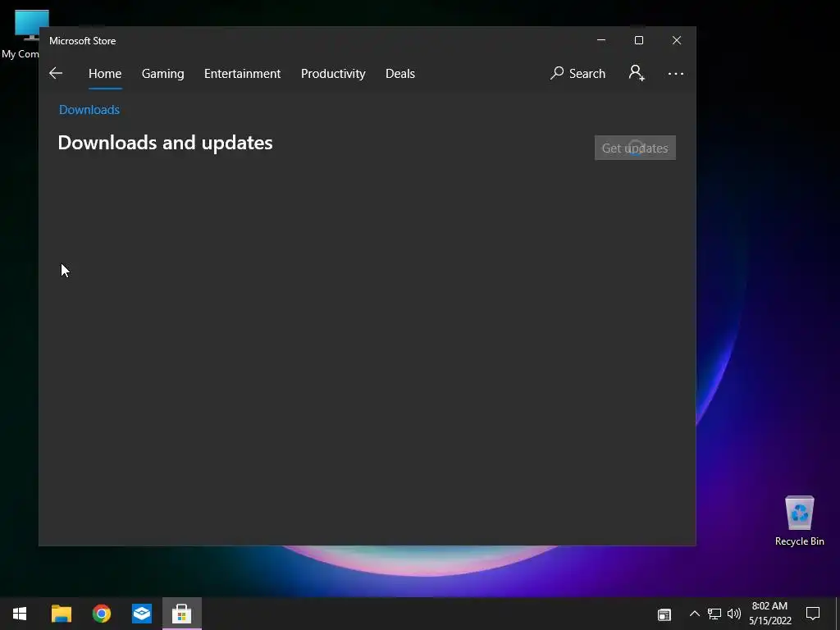The height and width of the screenshot is (630, 840).
Task: Click the Get updates button
Action: 635,148
